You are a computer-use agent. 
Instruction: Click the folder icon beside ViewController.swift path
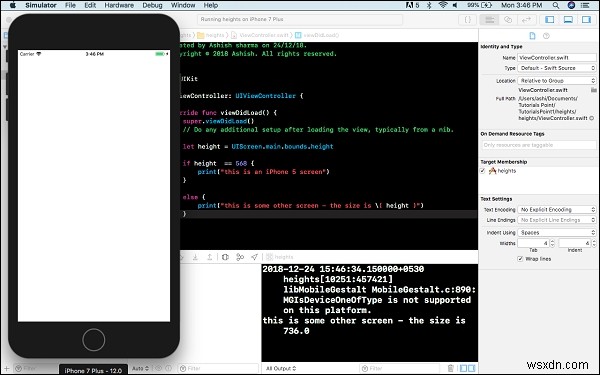pyautogui.click(x=593, y=90)
